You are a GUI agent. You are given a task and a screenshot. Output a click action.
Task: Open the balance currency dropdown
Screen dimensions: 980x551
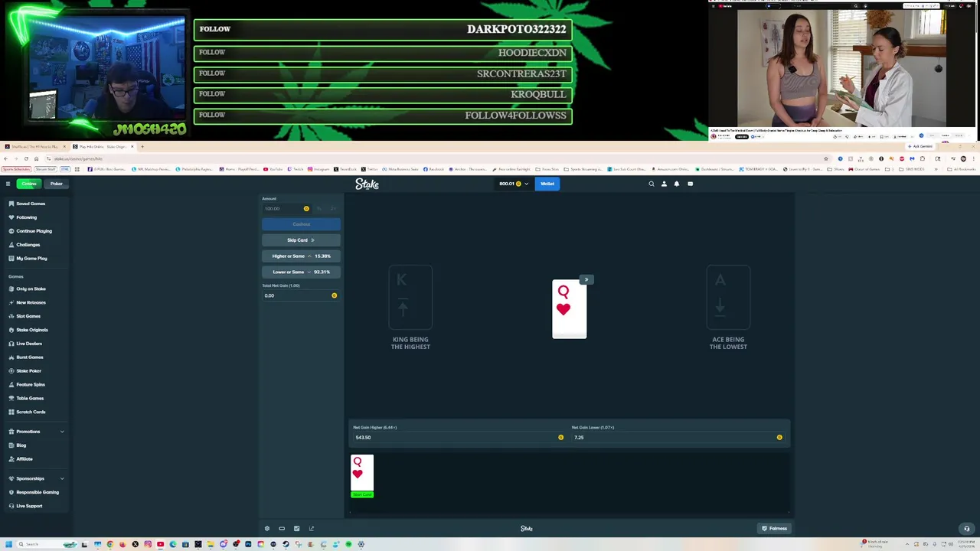coord(514,184)
